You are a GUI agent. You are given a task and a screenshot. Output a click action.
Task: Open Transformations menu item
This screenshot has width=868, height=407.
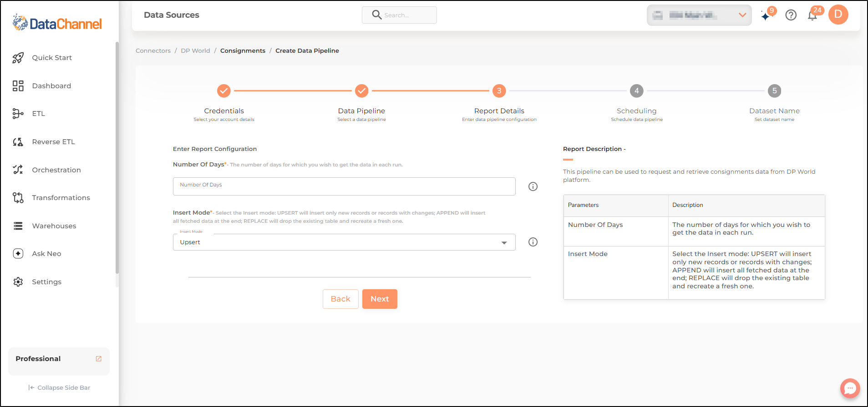tap(61, 198)
